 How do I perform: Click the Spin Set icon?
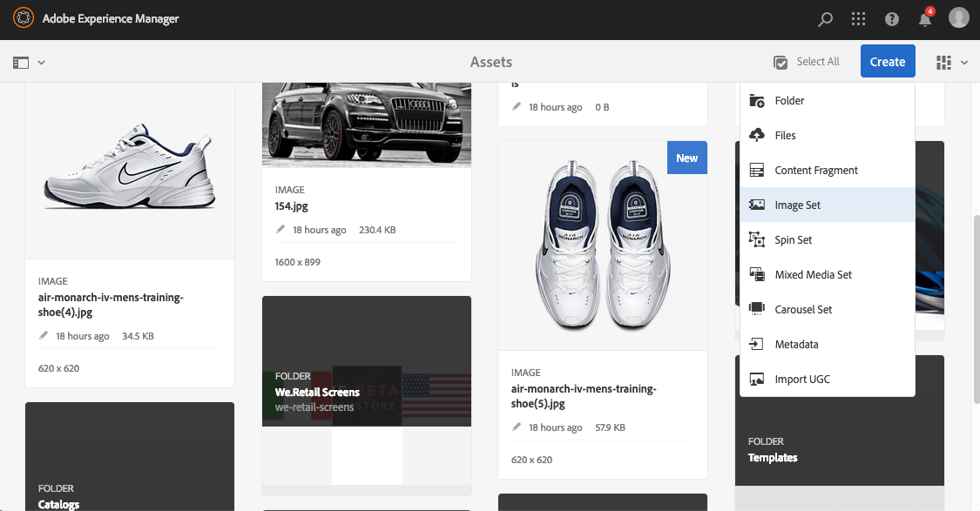click(x=757, y=239)
